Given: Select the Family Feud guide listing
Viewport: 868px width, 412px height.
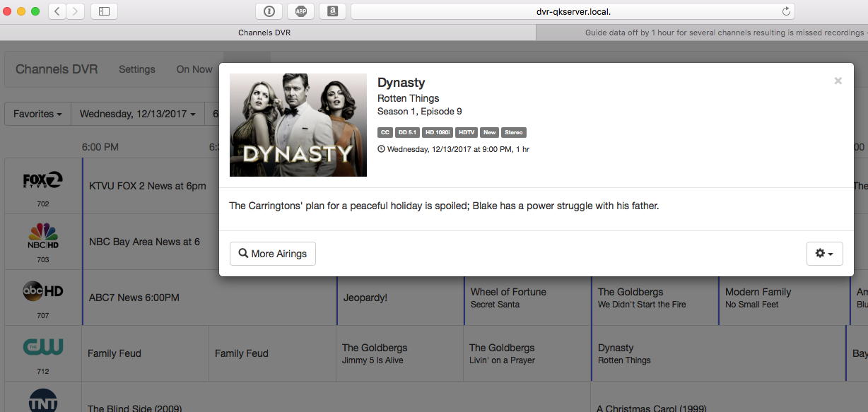Looking at the screenshot, I should click(x=115, y=353).
